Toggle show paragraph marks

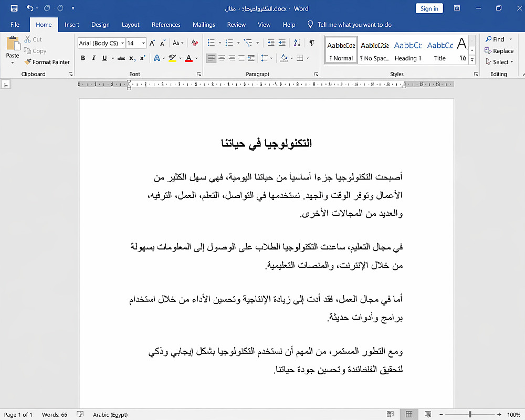click(312, 43)
